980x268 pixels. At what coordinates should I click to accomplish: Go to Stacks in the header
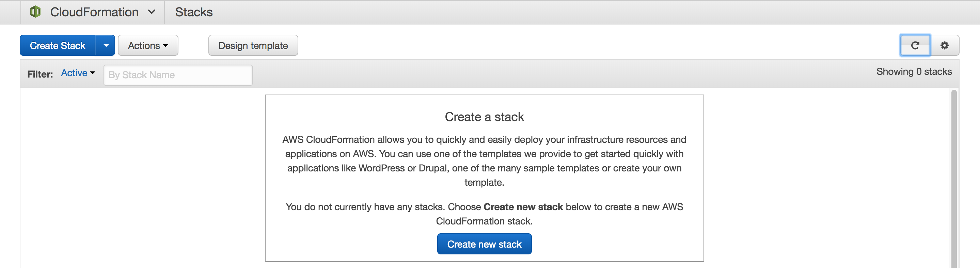(194, 12)
